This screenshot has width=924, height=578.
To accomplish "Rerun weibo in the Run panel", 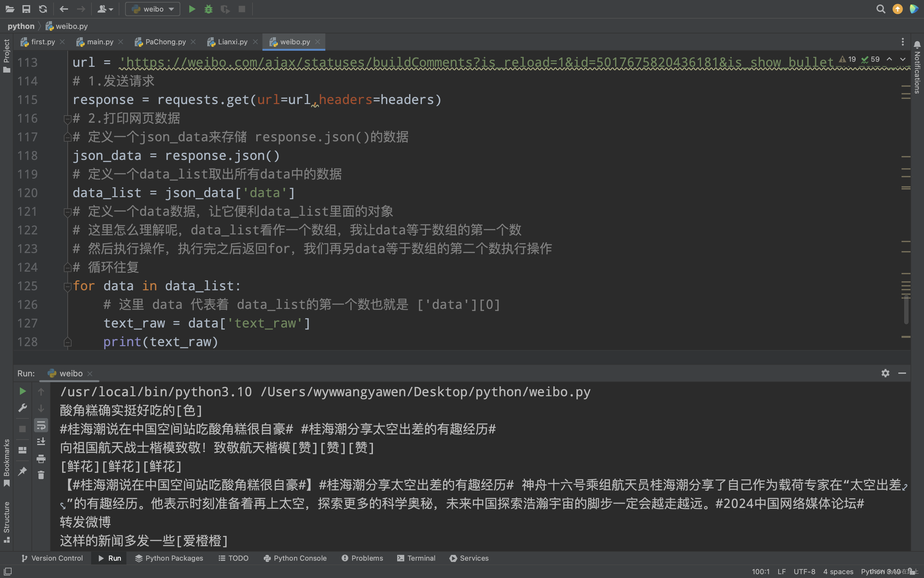I will point(22,391).
